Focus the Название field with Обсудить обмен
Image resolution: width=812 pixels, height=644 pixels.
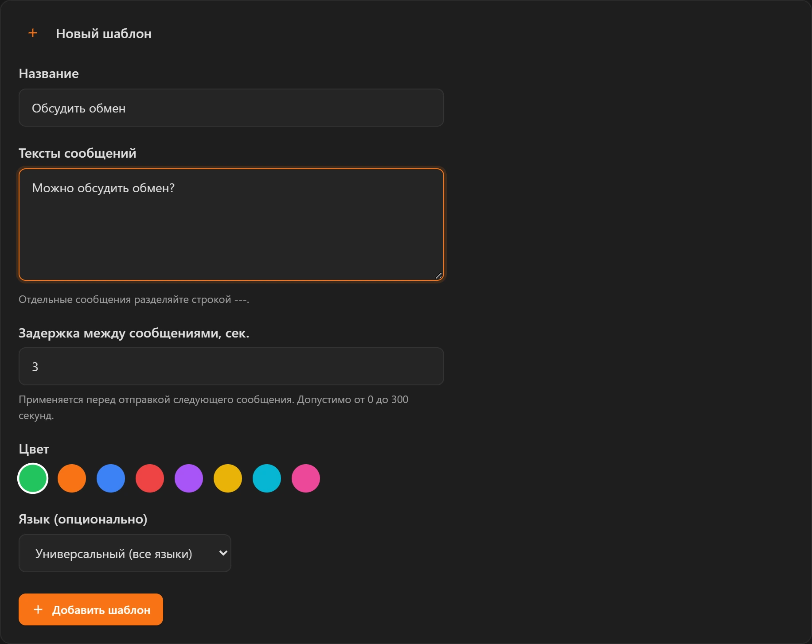231,108
